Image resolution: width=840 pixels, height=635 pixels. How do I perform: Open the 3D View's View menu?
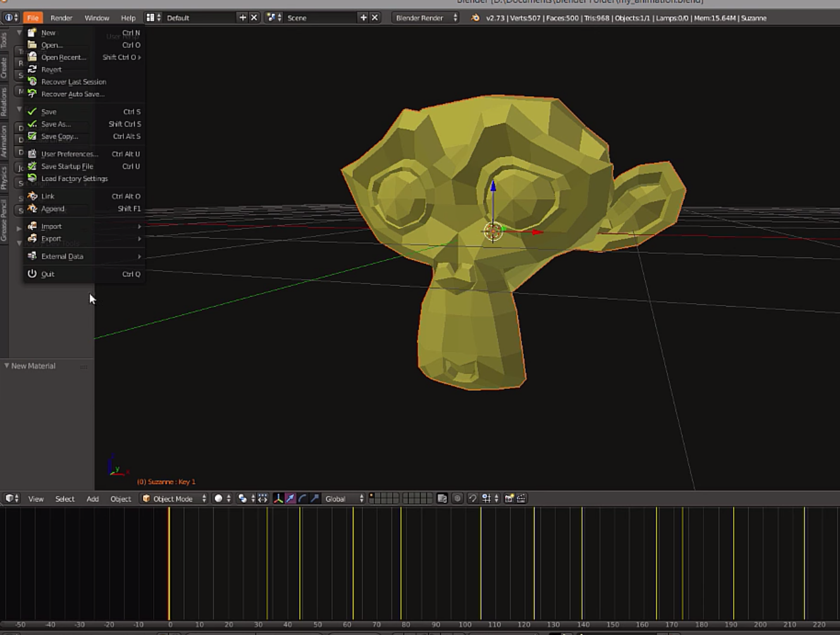[36, 498]
